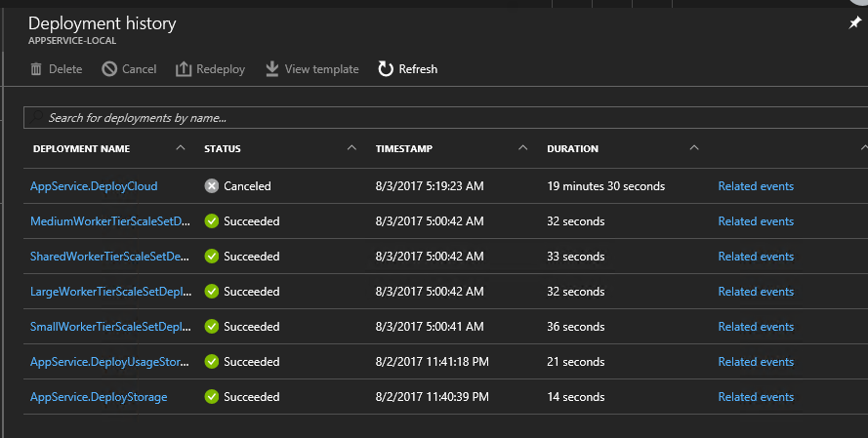Click the Delete trash can icon
This screenshot has height=438, width=868.
pyautogui.click(x=36, y=69)
